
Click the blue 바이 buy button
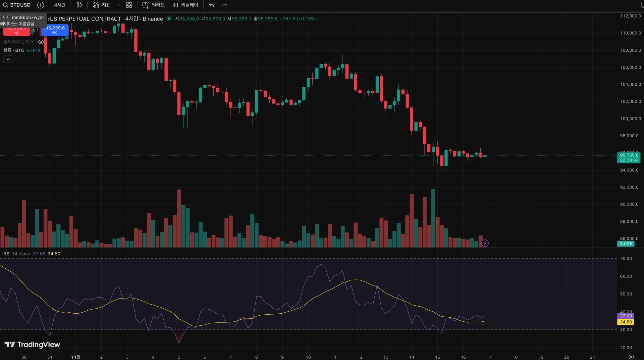tap(55, 30)
